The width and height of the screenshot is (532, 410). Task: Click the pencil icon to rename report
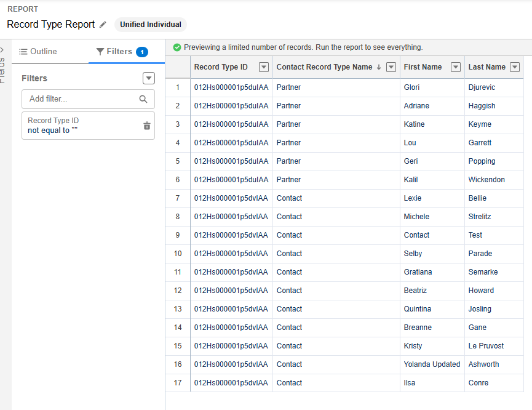click(x=103, y=25)
